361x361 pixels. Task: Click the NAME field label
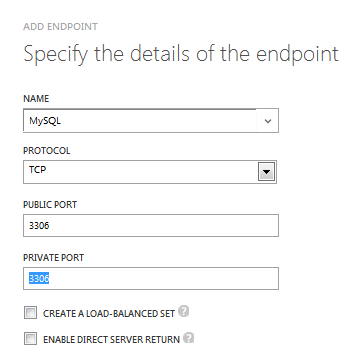pos(36,99)
